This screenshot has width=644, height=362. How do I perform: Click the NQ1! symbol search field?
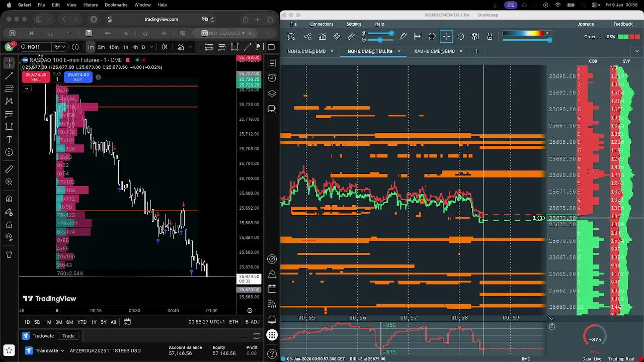coord(34,47)
